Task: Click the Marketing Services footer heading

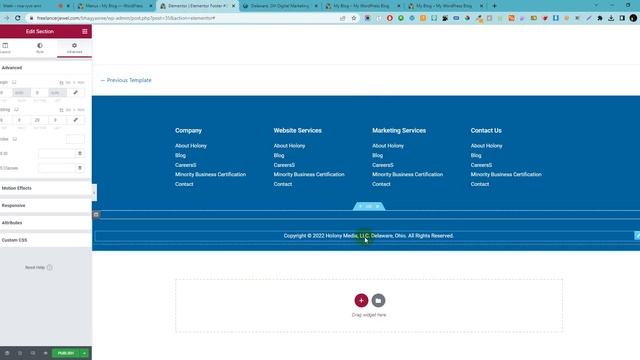Action: pyautogui.click(x=399, y=131)
